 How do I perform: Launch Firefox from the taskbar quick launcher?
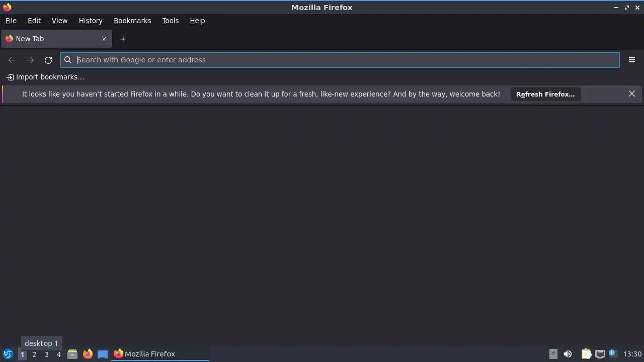pyautogui.click(x=88, y=354)
